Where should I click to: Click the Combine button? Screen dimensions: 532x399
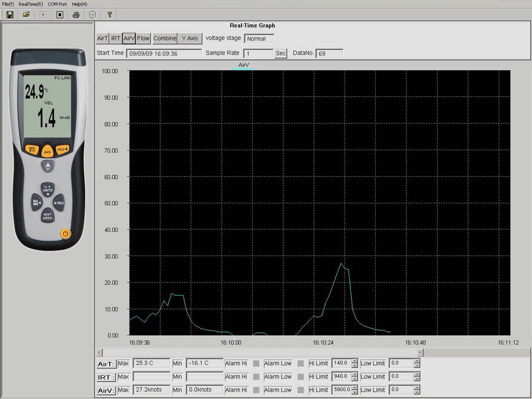[165, 38]
